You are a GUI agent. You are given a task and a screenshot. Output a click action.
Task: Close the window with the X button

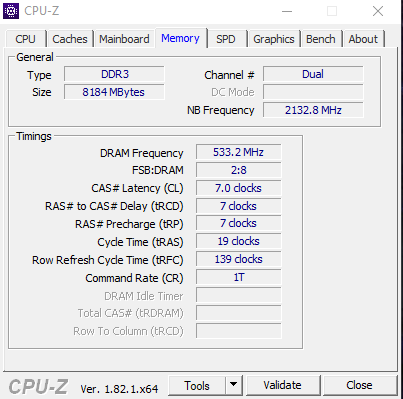tap(378, 11)
